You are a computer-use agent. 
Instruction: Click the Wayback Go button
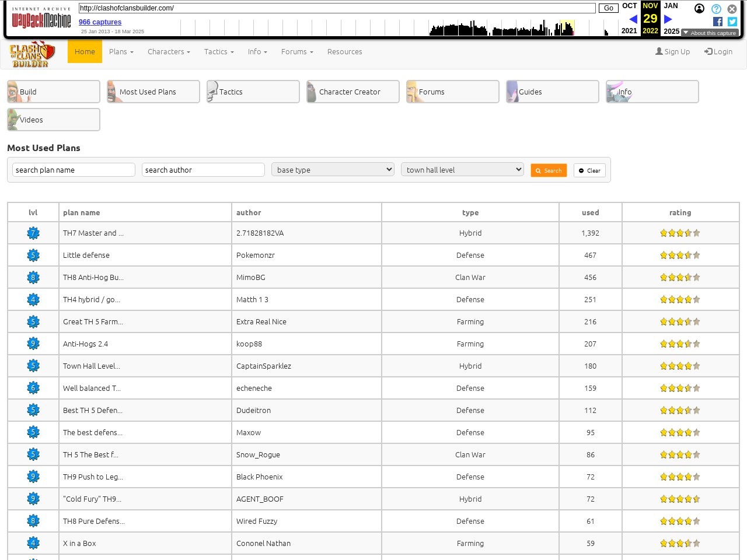609,8
